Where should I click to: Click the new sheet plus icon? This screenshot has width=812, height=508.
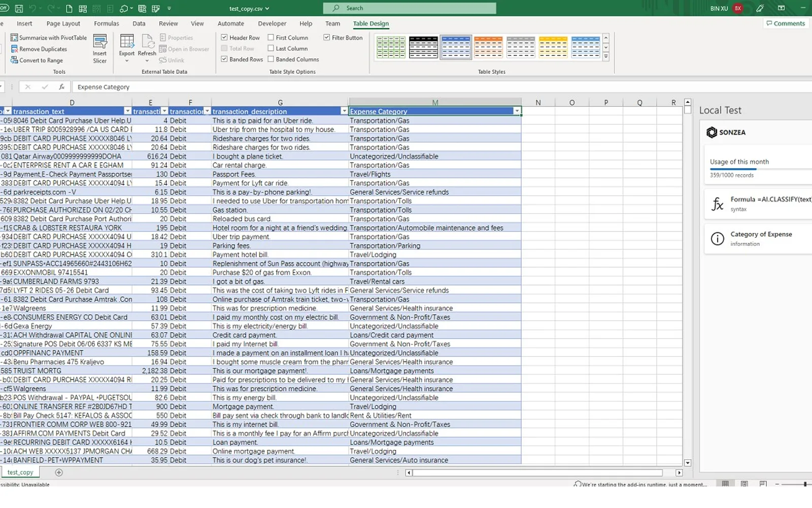point(59,472)
